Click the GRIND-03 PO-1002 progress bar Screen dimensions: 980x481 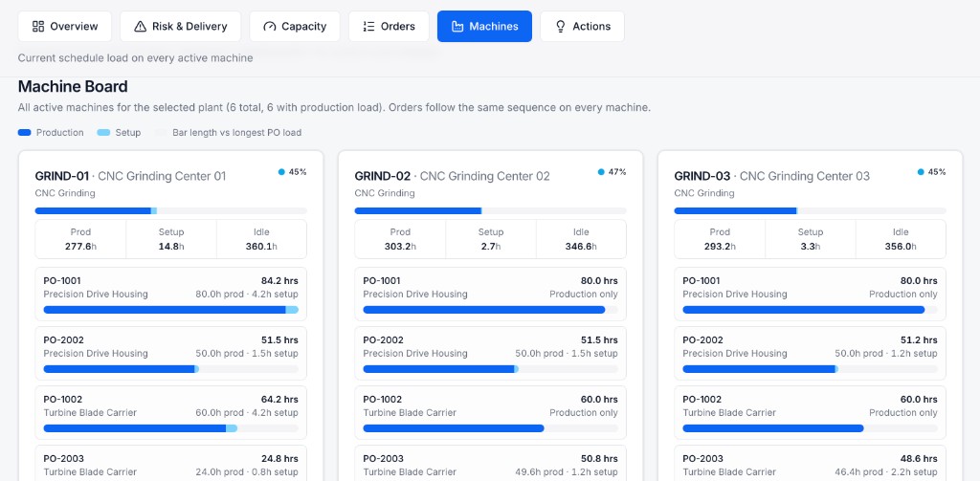point(810,428)
